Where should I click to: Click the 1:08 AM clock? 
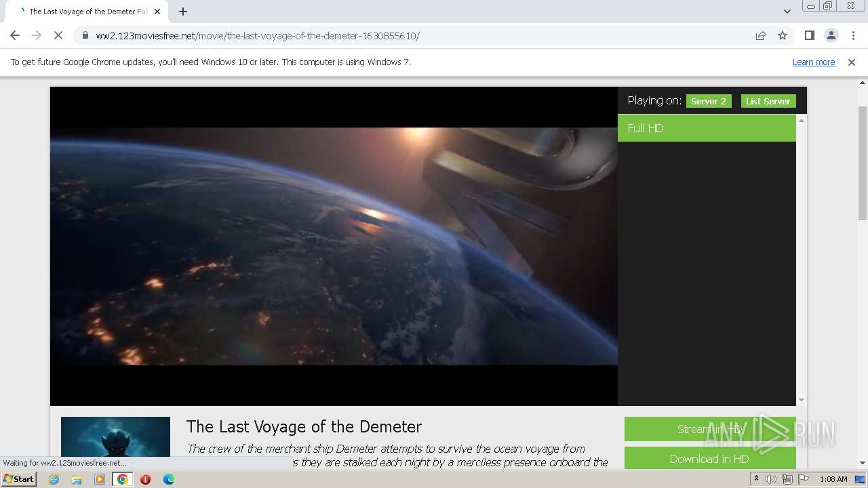[833, 479]
